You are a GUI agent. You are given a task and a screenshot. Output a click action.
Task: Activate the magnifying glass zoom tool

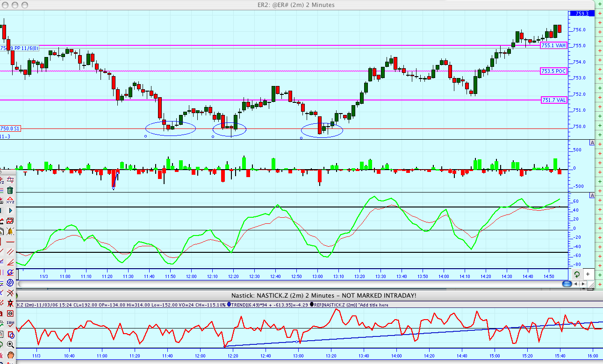(x=10, y=344)
